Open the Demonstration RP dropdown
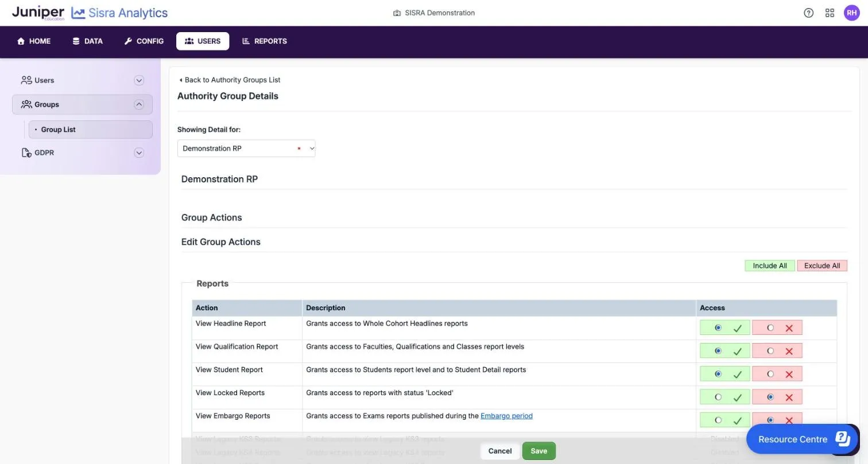 [246, 149]
